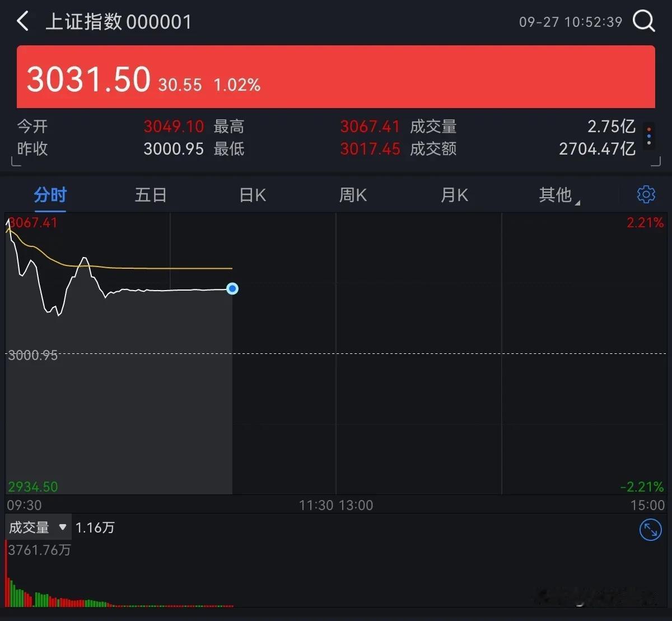The image size is (672, 621).
Task: Tap the 最低 value 3017.45
Action: click(x=370, y=149)
